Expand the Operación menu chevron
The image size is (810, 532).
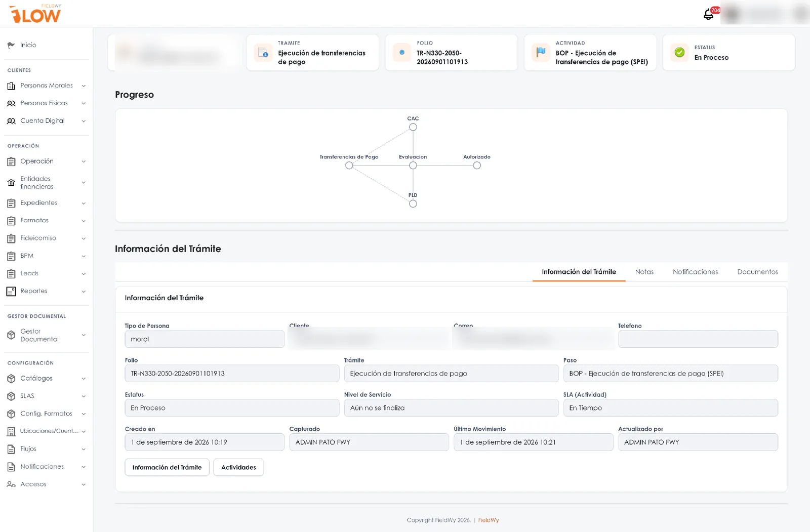coord(84,161)
